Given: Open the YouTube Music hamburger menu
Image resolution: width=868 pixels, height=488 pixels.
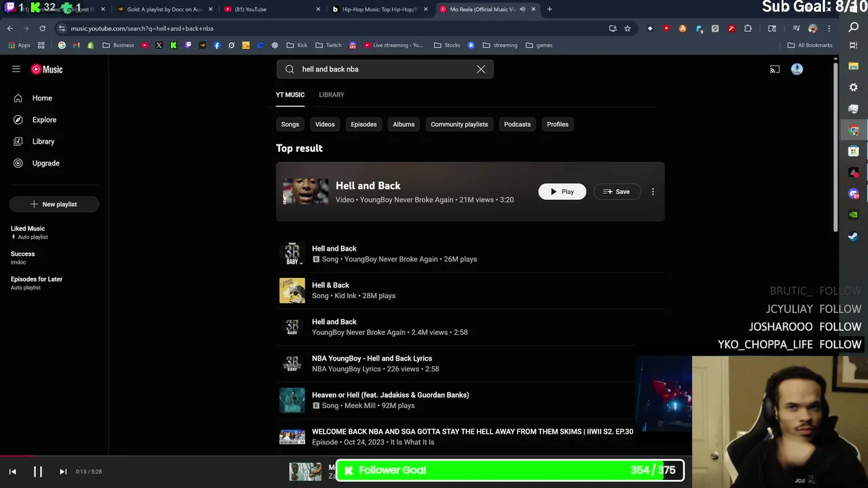Looking at the screenshot, I should (x=16, y=69).
